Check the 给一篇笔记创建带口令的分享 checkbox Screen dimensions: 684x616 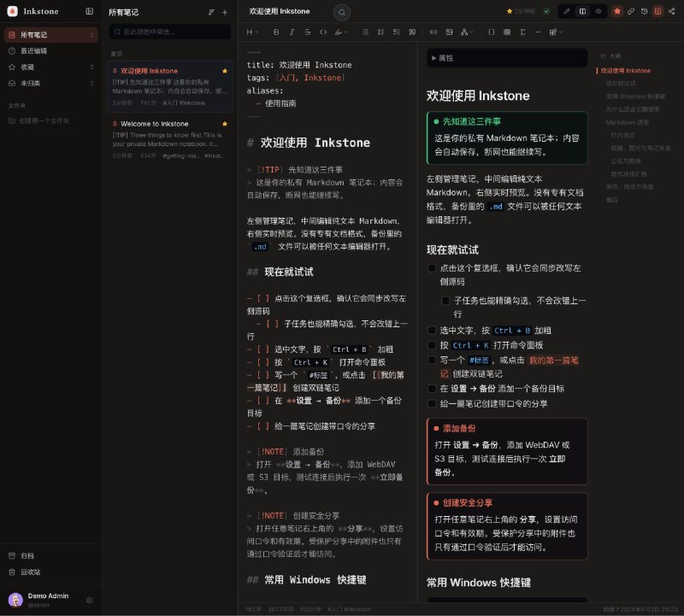(432, 404)
